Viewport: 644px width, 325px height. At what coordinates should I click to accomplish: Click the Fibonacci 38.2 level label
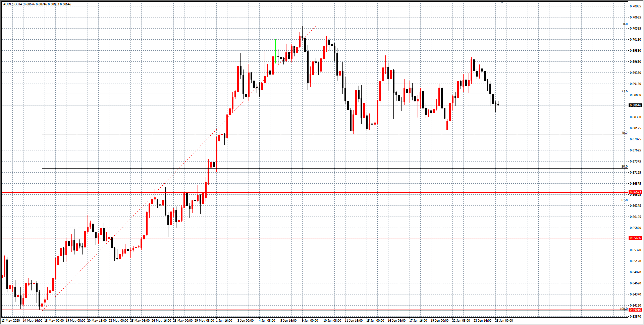click(624, 133)
